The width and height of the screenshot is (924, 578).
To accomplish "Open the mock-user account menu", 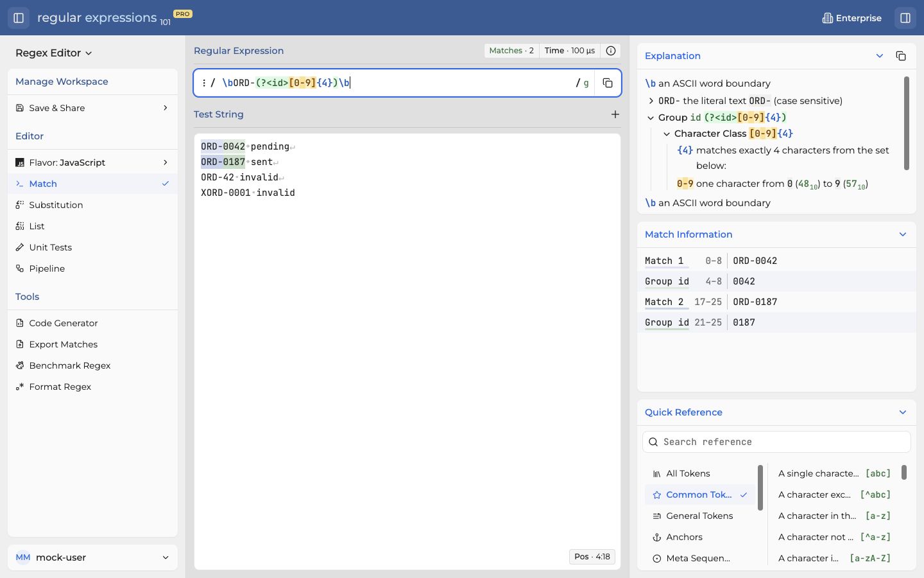I will [x=92, y=557].
